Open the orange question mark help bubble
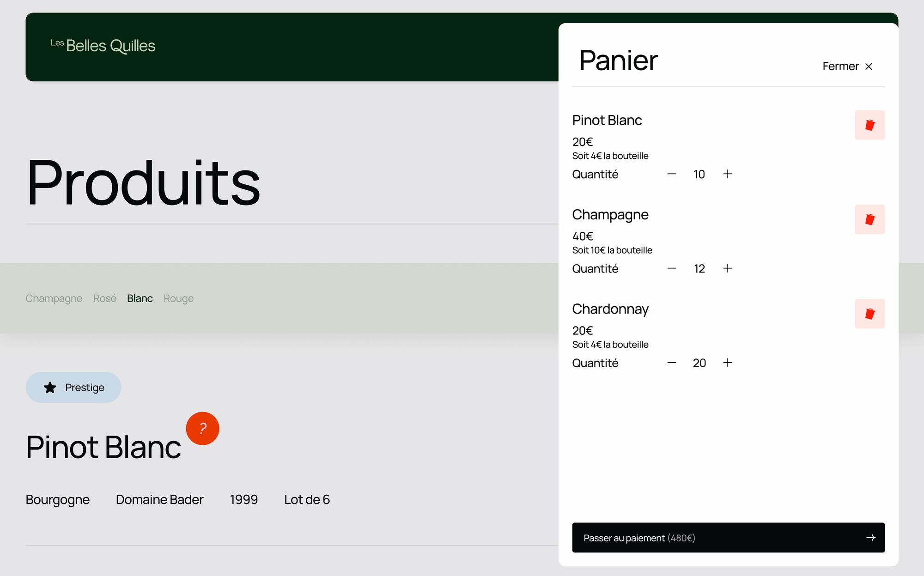This screenshot has height=576, width=924. (202, 429)
